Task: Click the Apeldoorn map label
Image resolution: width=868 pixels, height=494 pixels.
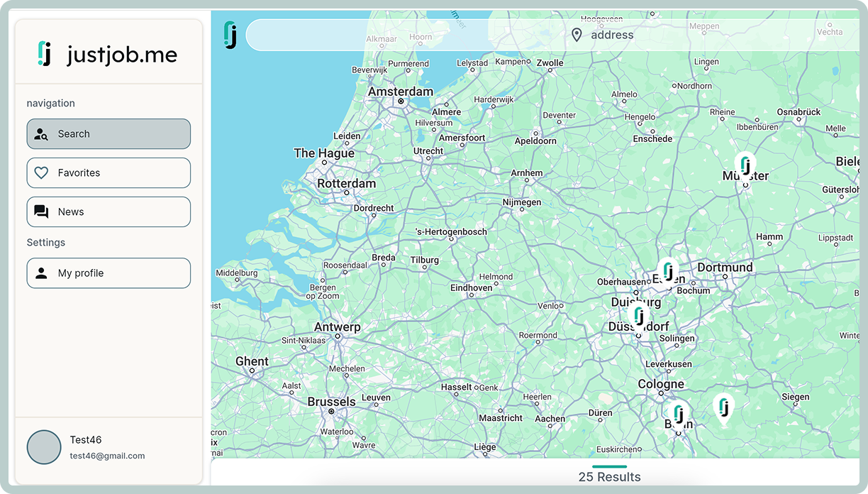Action: 535,141
